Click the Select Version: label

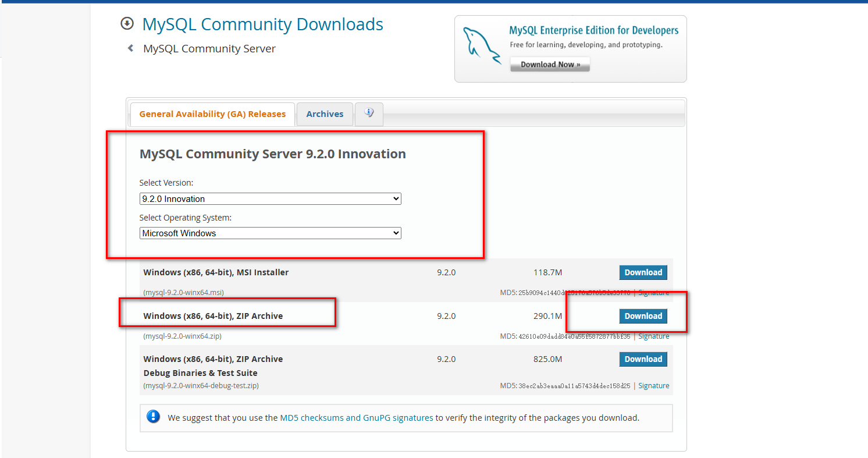tap(166, 183)
